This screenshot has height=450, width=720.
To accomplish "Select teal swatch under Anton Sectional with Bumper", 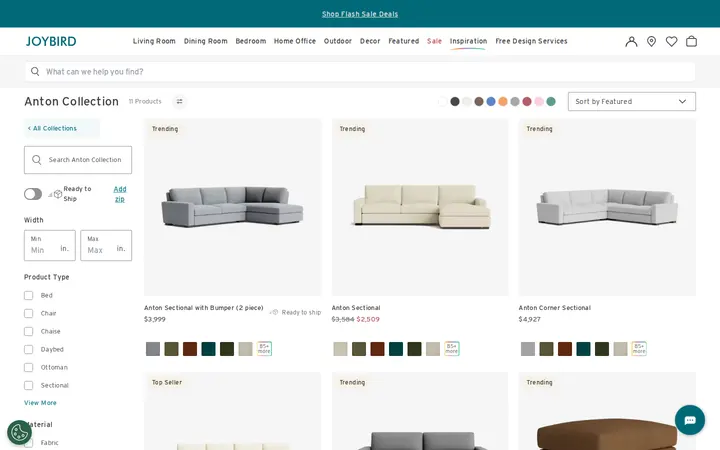I will click(208, 349).
